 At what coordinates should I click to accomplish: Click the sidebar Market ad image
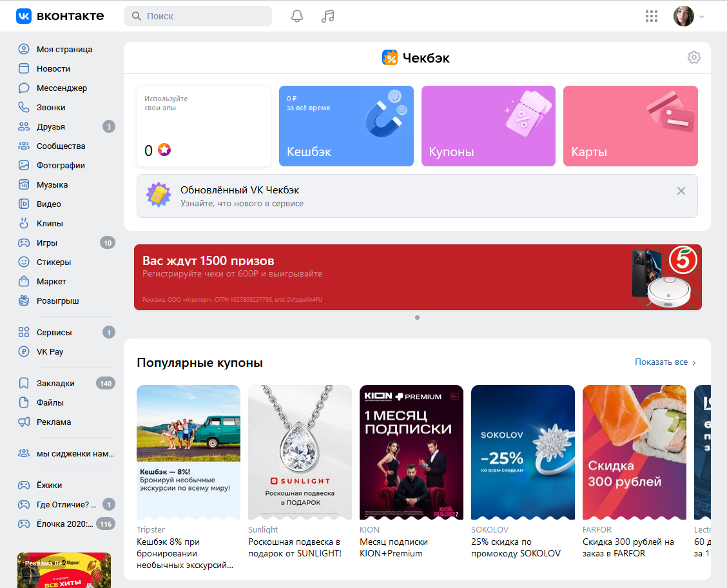tap(64, 571)
